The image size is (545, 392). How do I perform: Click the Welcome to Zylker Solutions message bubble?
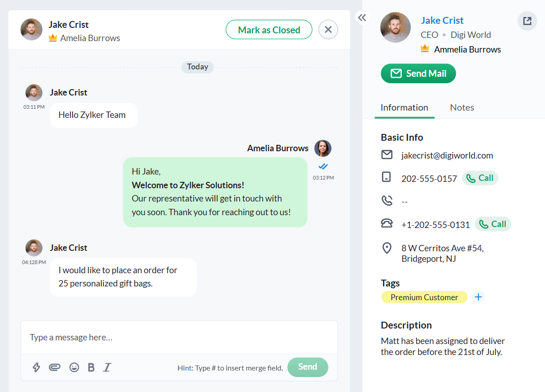coord(215,192)
